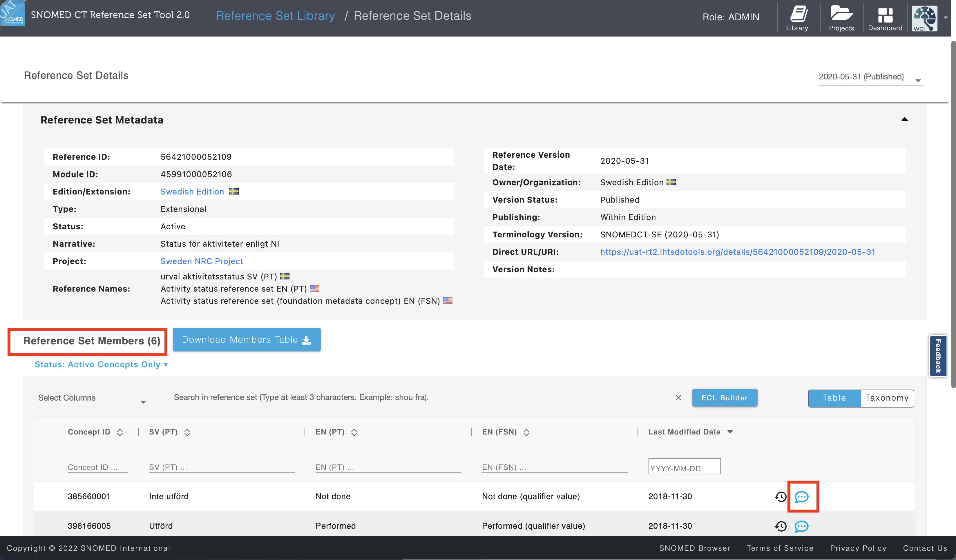Open user menu arrow beside avatar
This screenshot has height=560, width=956.
[945, 17]
